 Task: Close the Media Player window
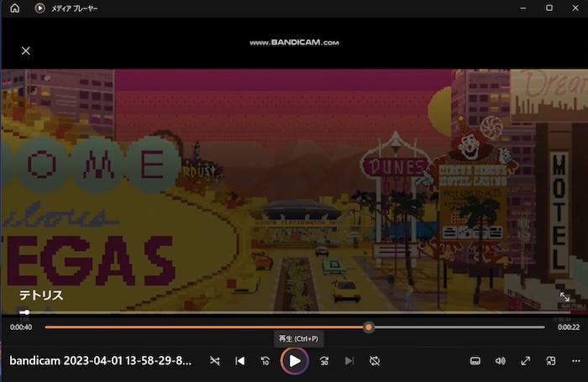tap(575, 8)
